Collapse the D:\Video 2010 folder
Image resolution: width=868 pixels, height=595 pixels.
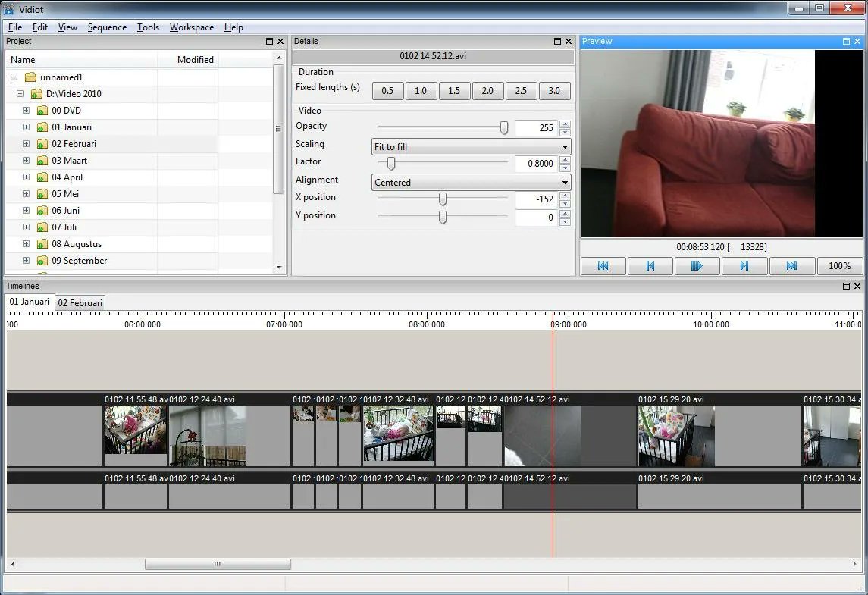(x=20, y=94)
